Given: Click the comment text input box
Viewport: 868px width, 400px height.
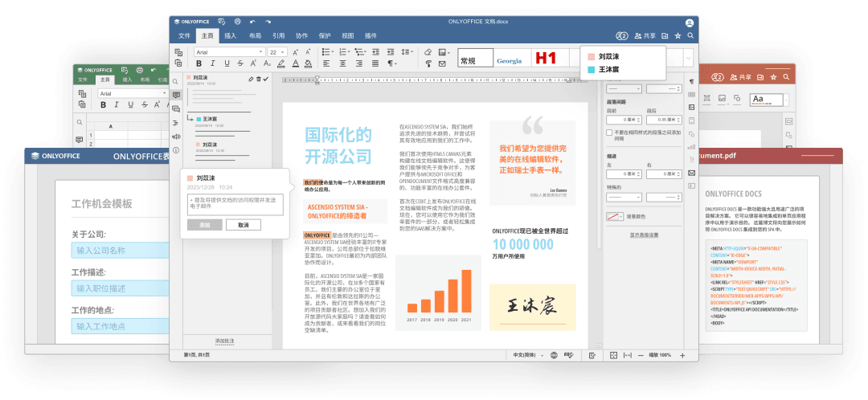Looking at the screenshot, I should point(235,205).
